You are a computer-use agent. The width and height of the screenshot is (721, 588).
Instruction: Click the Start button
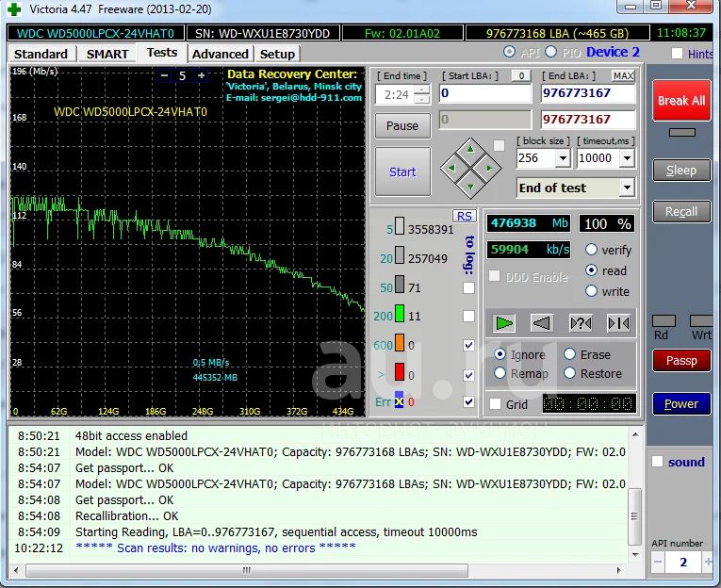(x=402, y=171)
